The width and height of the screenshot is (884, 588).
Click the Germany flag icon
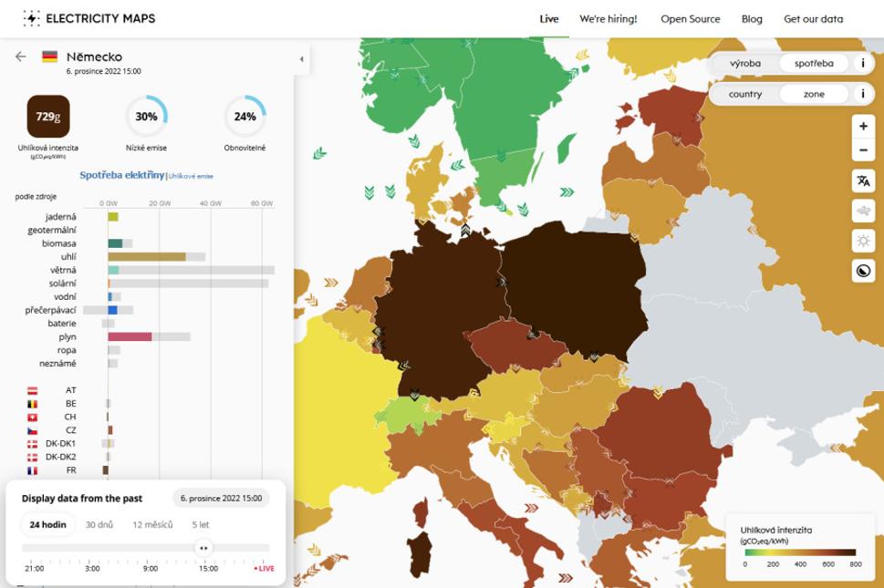[x=49, y=57]
